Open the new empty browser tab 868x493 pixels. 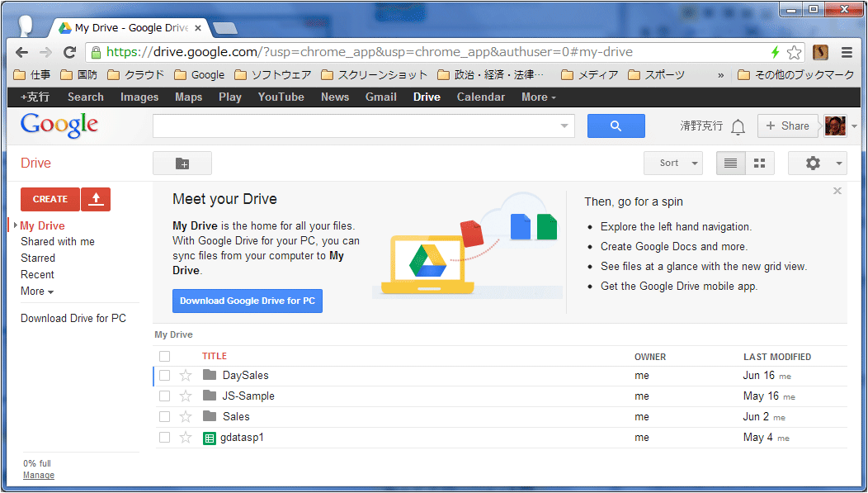pyautogui.click(x=224, y=28)
